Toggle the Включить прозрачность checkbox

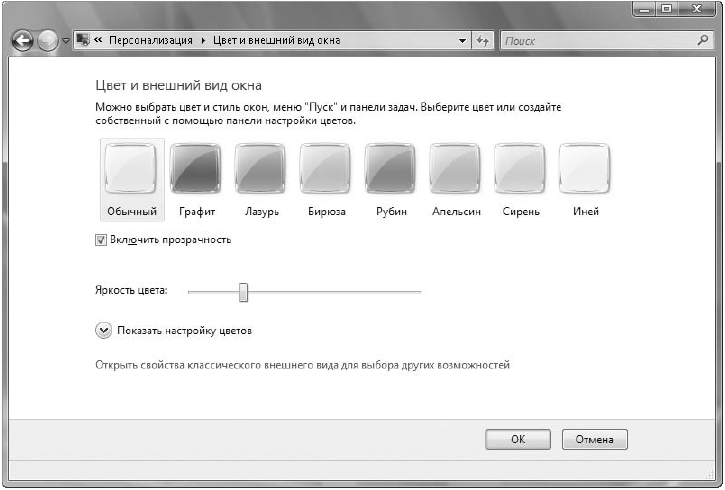point(100,240)
